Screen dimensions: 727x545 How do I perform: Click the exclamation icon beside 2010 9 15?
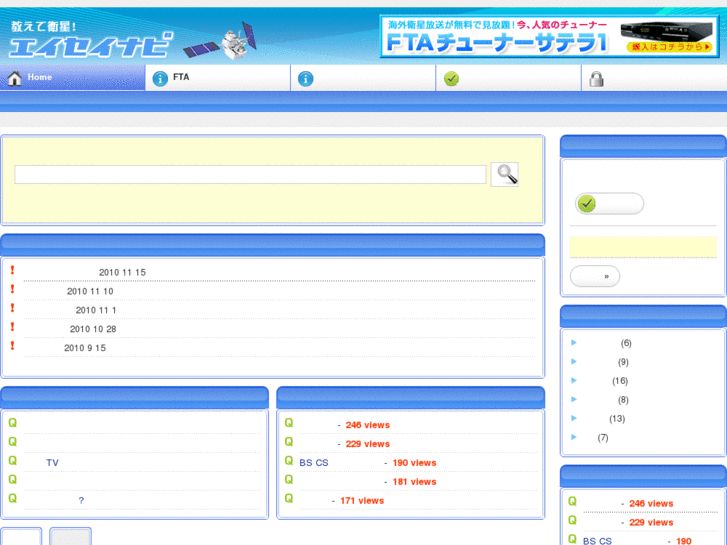tap(13, 346)
